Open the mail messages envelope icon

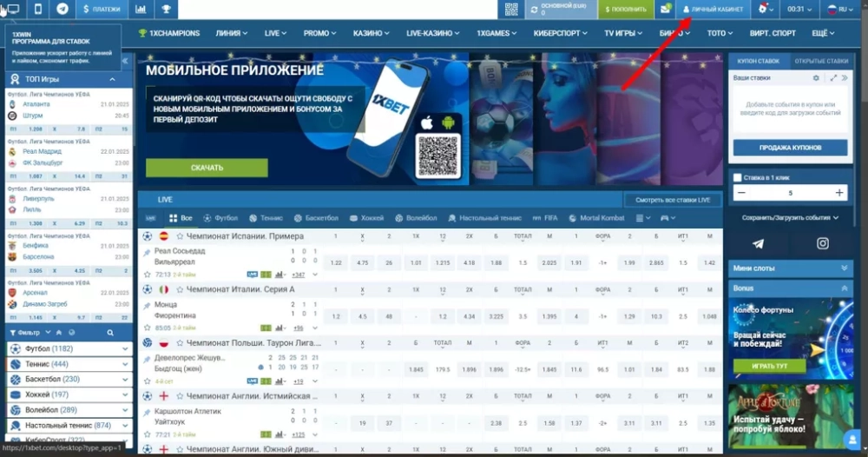[666, 9]
